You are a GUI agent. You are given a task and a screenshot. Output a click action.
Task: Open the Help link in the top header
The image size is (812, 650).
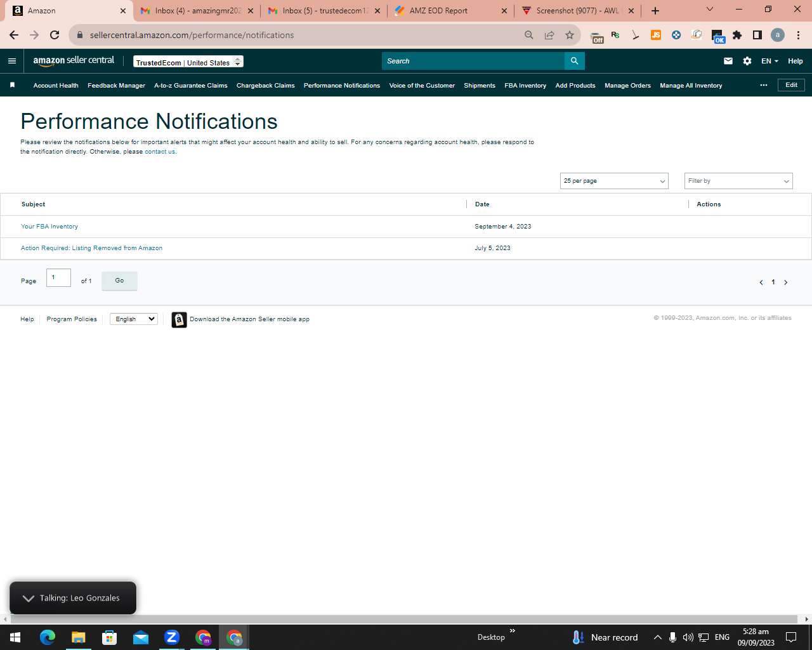[796, 61]
